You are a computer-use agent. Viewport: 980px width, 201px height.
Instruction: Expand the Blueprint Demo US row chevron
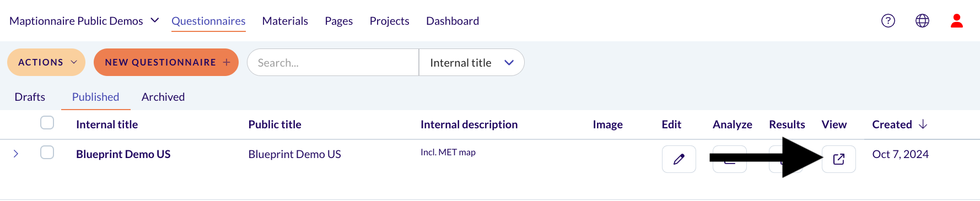pos(16,154)
